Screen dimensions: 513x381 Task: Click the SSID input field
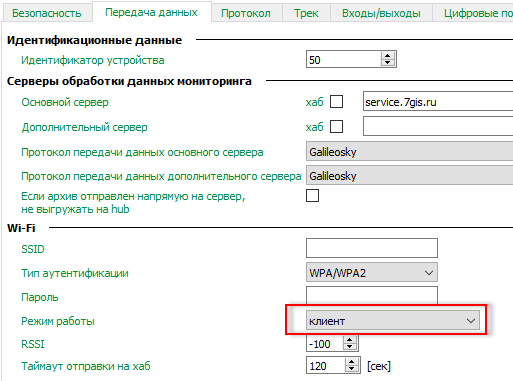click(372, 248)
